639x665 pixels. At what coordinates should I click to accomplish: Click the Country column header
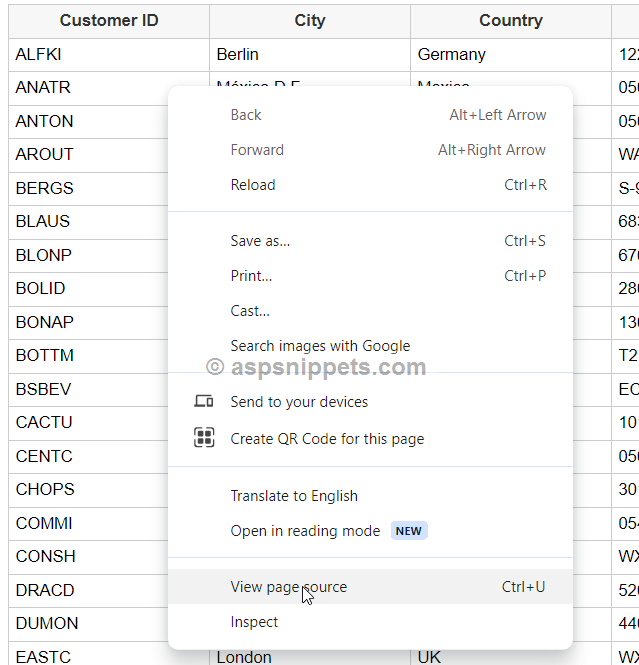click(510, 21)
